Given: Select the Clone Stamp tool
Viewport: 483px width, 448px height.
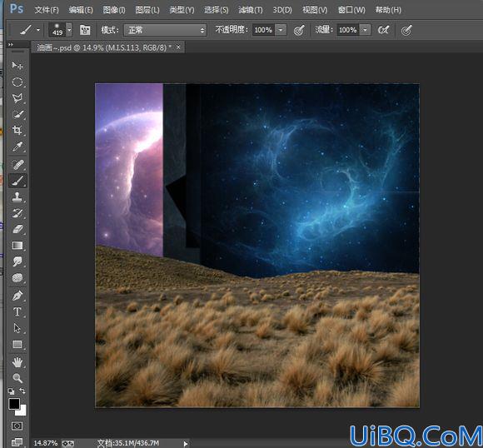Looking at the screenshot, I should coord(17,197).
